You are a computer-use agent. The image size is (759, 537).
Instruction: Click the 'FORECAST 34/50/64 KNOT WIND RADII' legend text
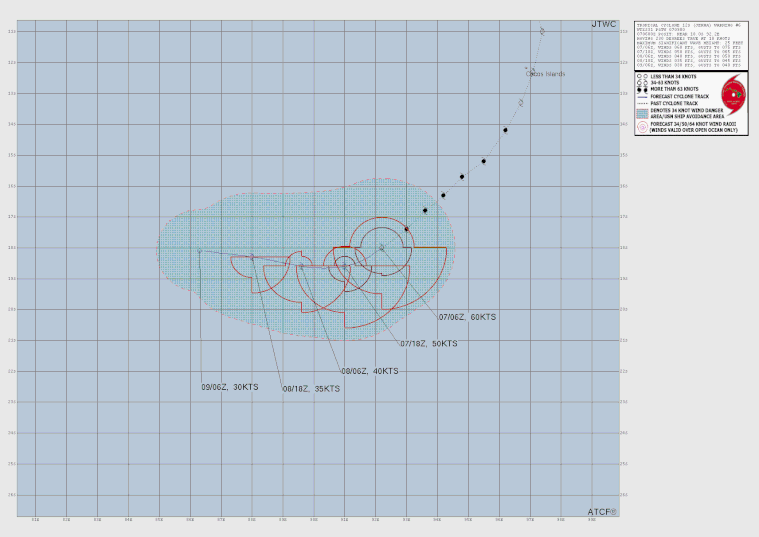[693, 124]
